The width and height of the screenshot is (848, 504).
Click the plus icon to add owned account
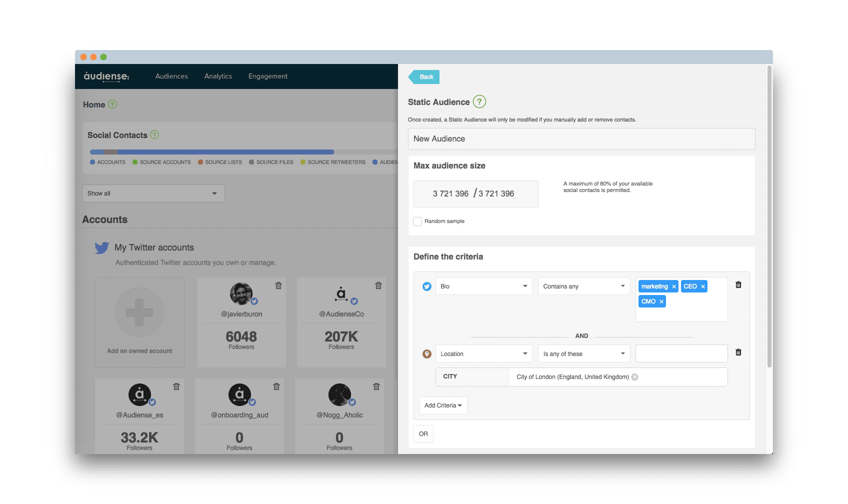[139, 312]
